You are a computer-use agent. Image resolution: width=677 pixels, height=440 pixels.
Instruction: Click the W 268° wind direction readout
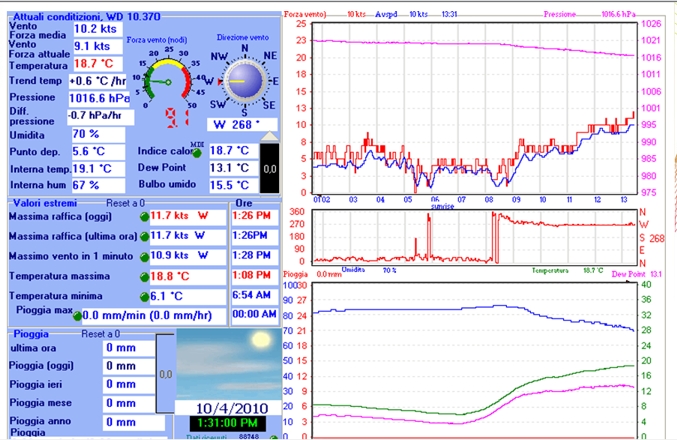[241, 125]
